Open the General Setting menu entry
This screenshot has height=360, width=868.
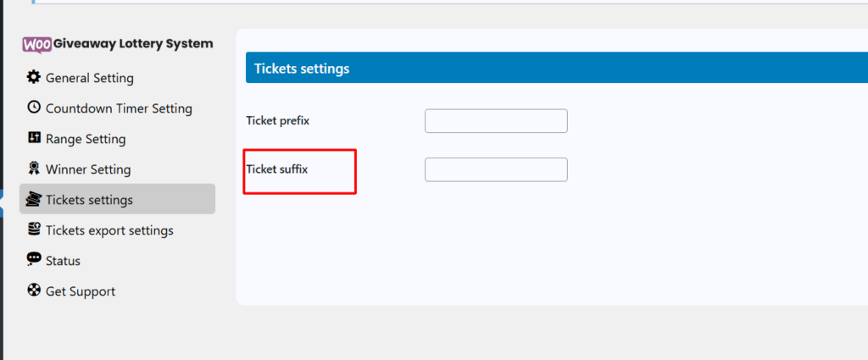(x=90, y=78)
